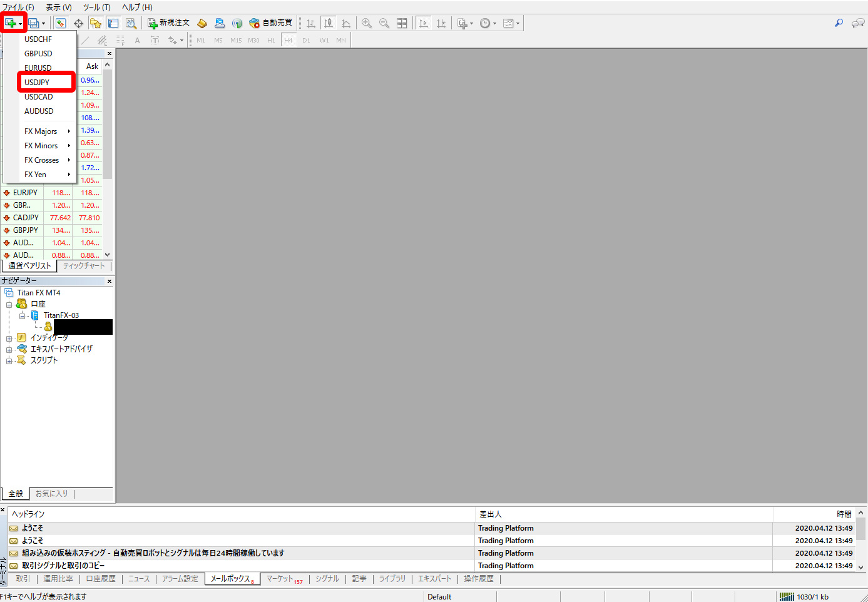Toggle the Data Window crosshair icon
Viewport: 868px width, 602px height.
click(78, 23)
